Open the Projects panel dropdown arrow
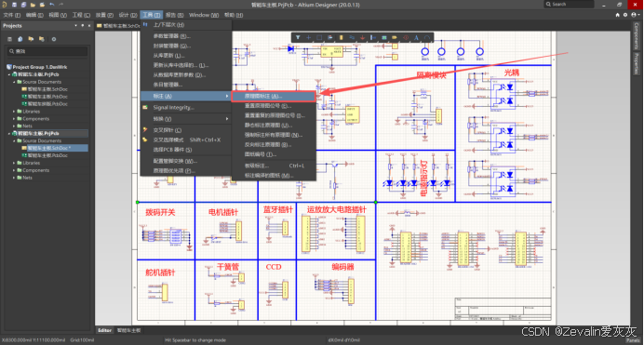The width and height of the screenshot is (644, 345). tap(75, 25)
